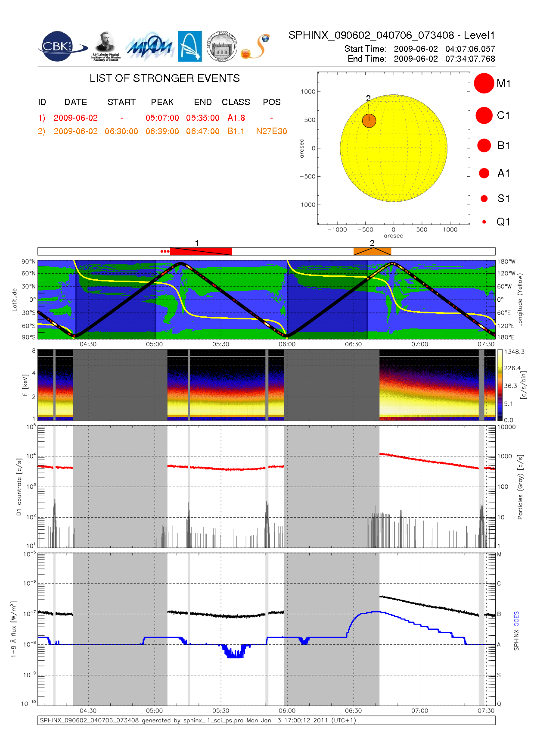This screenshot has height=756, width=534.
Task: Click the orange S logo with globe
Action: [x=256, y=47]
